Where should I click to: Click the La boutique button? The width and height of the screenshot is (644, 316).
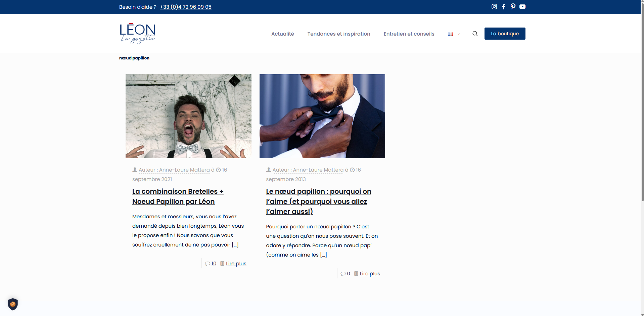[505, 34]
